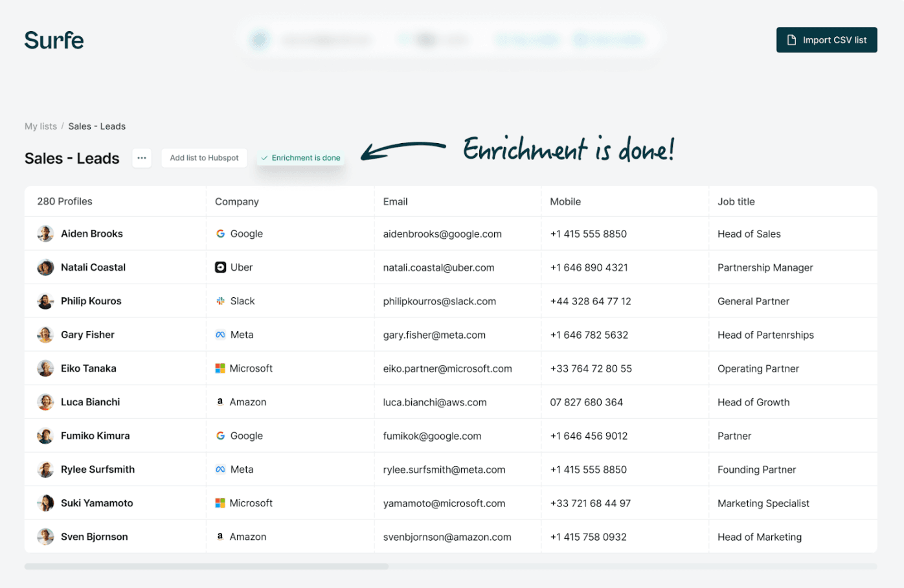Click the Sales - Leads breadcrumb item

97,126
